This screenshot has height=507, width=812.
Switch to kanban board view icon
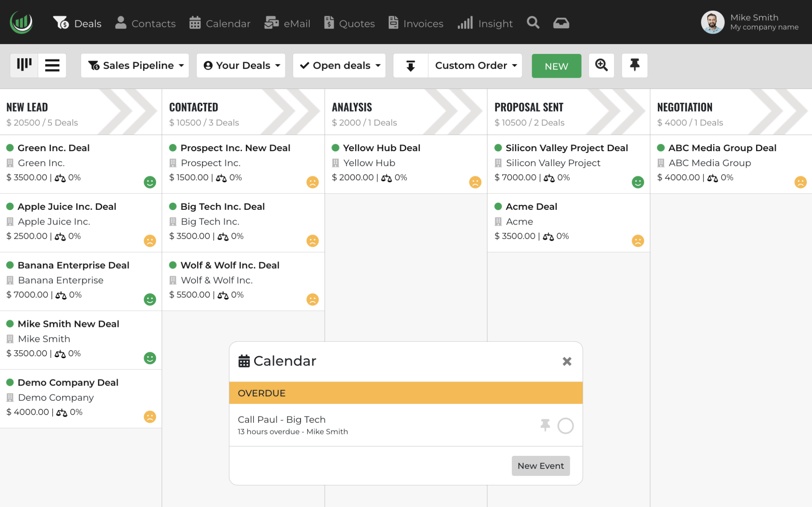(24, 65)
